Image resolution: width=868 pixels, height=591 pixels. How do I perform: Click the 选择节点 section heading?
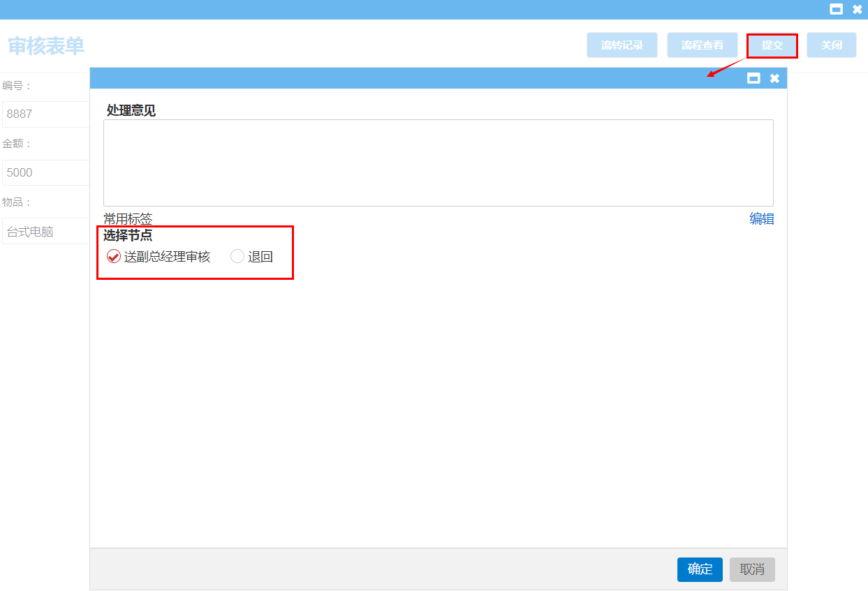coord(128,236)
